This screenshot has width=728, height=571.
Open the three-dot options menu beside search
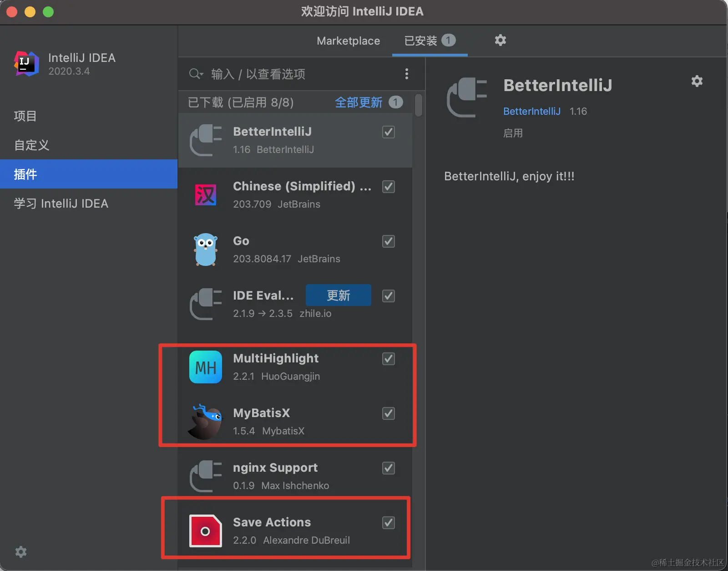point(407,74)
